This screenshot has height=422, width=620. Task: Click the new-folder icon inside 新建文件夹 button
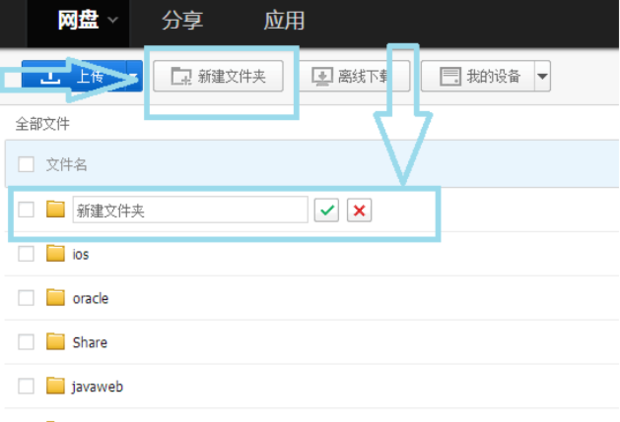[x=181, y=76]
